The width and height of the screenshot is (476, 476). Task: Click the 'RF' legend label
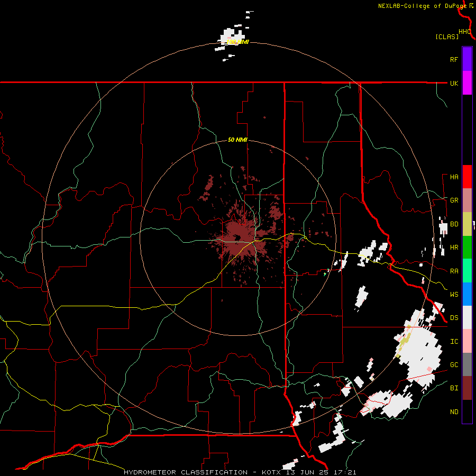pos(454,59)
